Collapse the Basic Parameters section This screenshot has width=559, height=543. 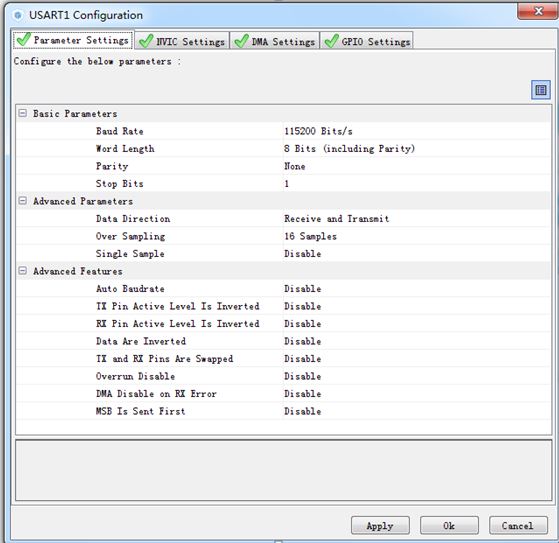pyautogui.click(x=22, y=113)
